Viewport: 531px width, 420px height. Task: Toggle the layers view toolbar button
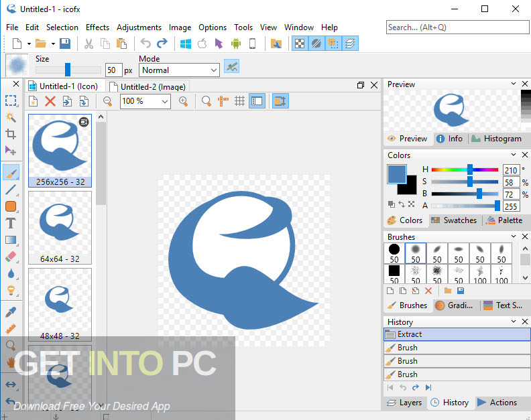pyautogui.click(x=350, y=44)
